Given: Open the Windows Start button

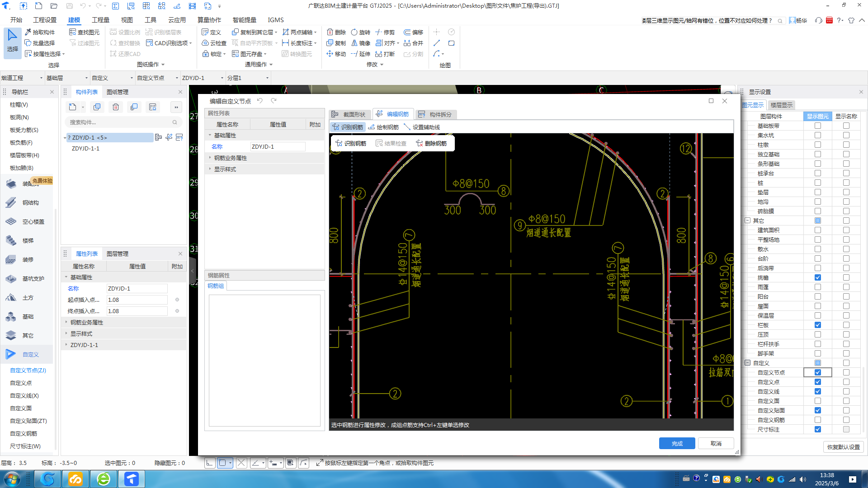Looking at the screenshot, I should 11,479.
